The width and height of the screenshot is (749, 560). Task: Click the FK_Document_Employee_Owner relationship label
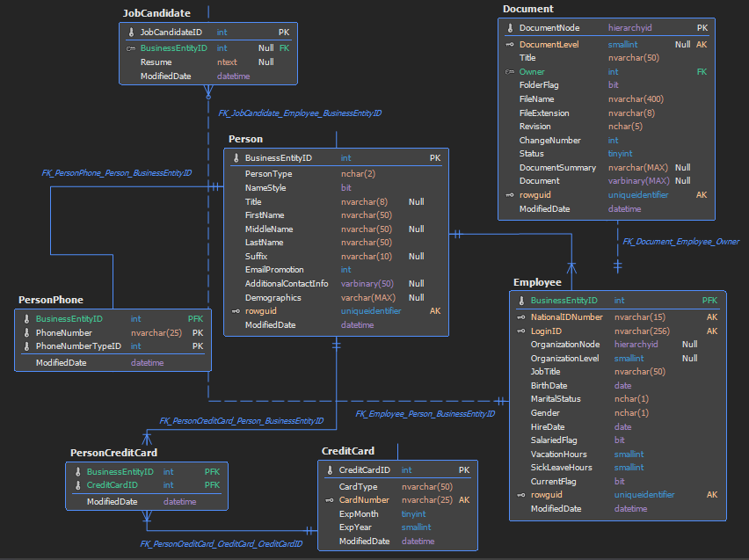680,242
